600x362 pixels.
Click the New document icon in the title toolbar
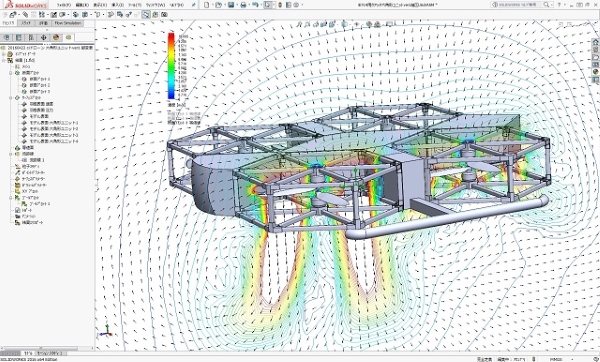click(207, 5)
